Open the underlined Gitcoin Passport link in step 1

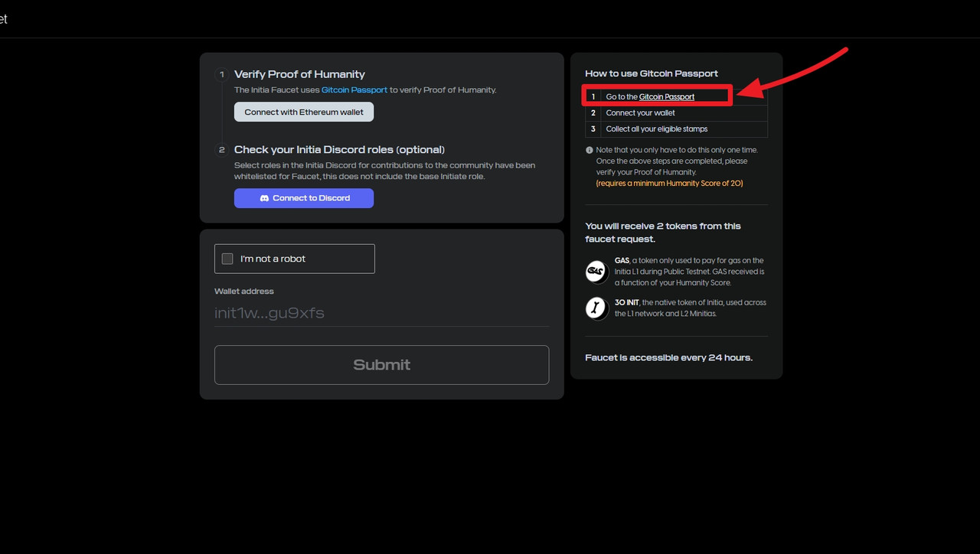(x=667, y=97)
